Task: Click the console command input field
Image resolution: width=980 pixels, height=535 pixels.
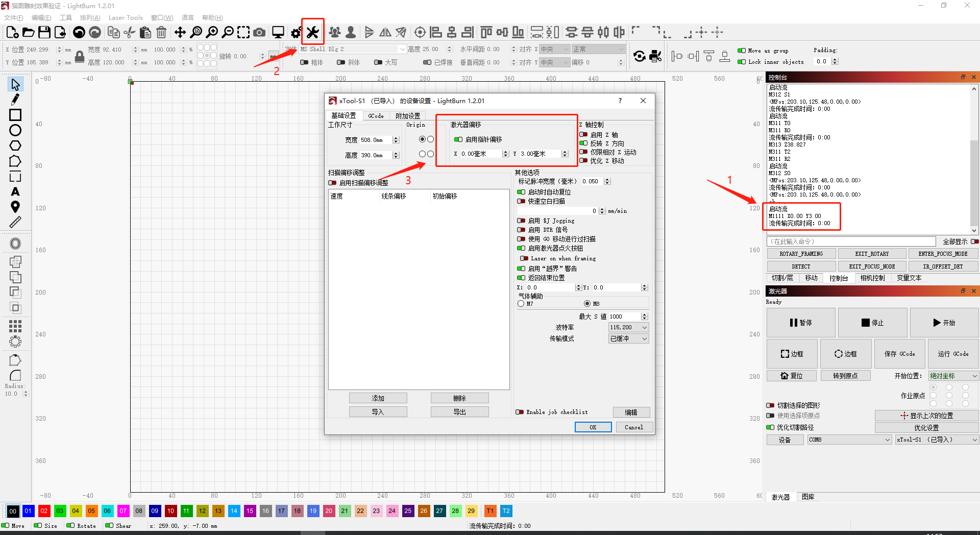Action: pos(851,241)
